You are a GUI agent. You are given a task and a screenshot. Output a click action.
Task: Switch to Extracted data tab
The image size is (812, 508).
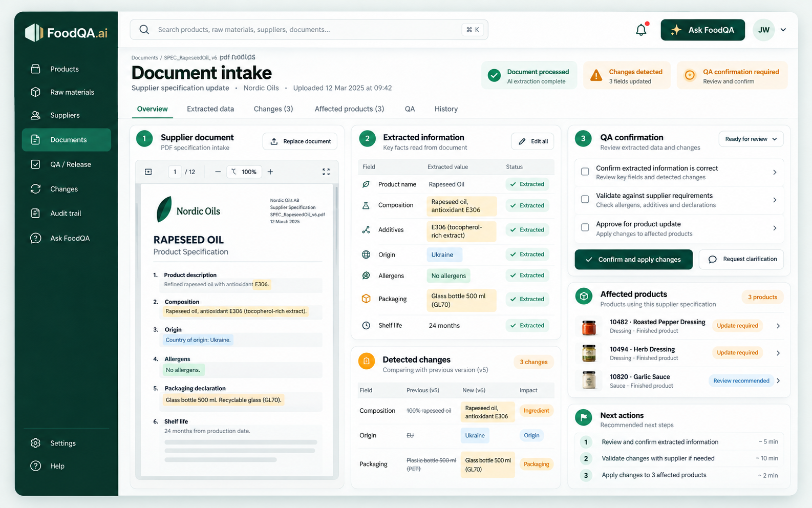click(210, 109)
